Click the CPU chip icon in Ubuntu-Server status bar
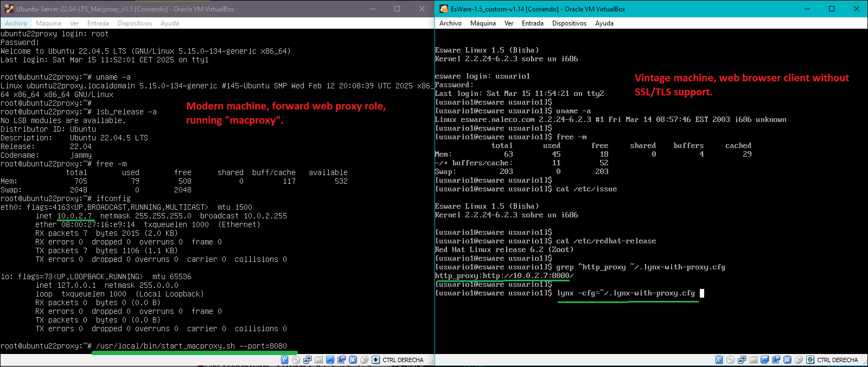This screenshot has width=868, height=367. coord(353,359)
